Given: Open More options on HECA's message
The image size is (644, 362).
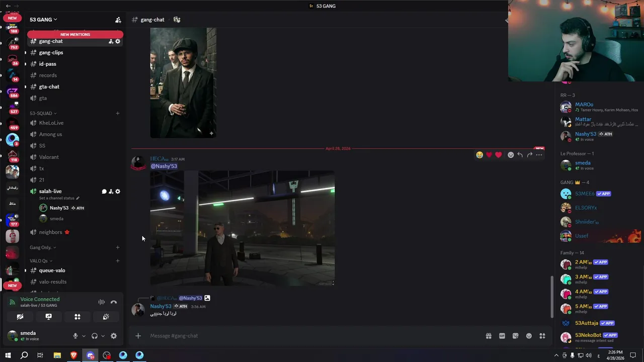Looking at the screenshot, I should (539, 155).
